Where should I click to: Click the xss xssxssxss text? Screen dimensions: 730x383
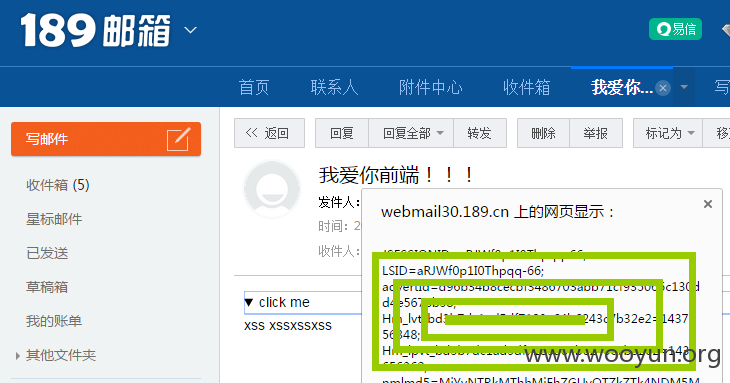click(x=288, y=325)
